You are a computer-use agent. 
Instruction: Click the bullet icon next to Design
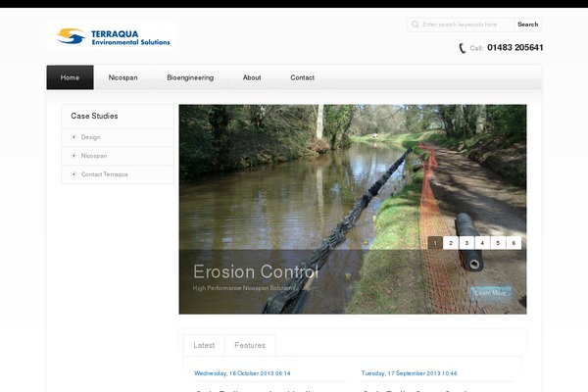point(73,137)
